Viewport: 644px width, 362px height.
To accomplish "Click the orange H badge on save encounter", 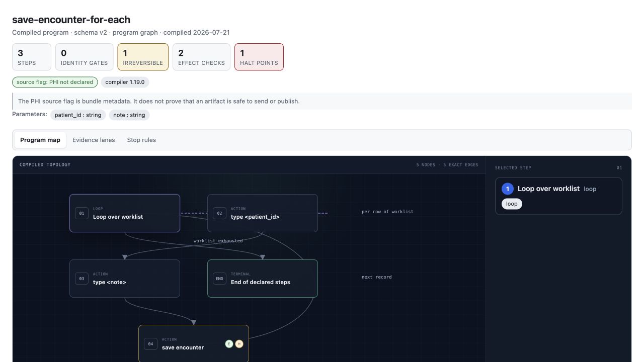I will click(x=239, y=344).
